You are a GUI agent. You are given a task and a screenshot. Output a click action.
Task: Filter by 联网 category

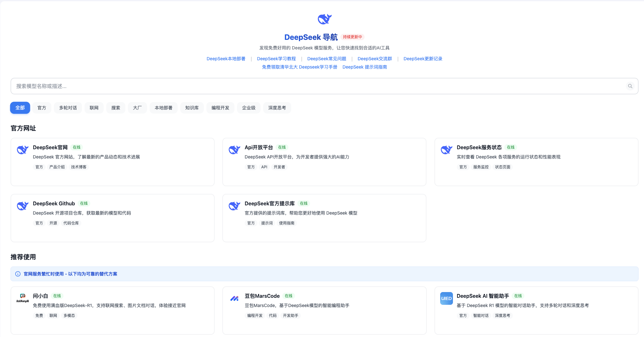click(x=94, y=108)
